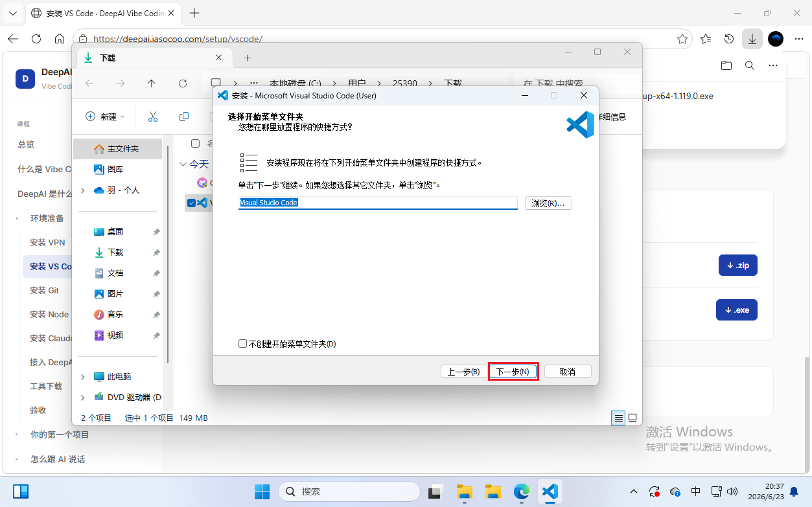Viewport: 812px width, 507px height.
Task: Switch Explorer to large thumbnails view
Action: pos(632,418)
